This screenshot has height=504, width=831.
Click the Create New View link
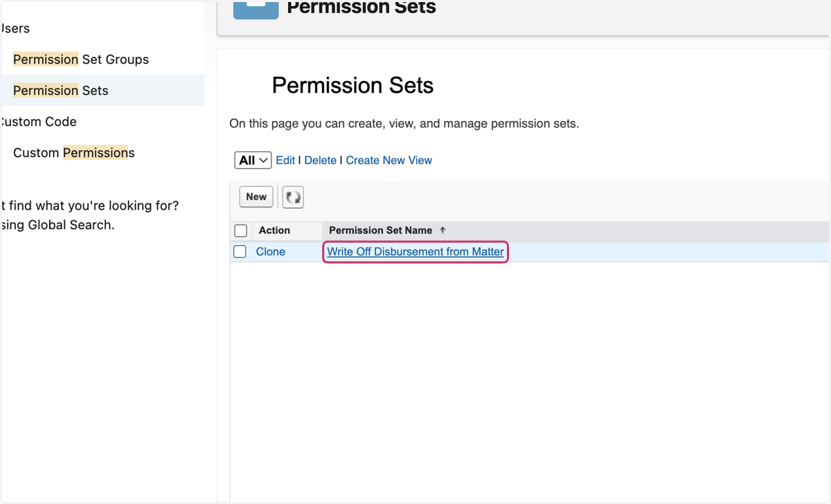(389, 160)
